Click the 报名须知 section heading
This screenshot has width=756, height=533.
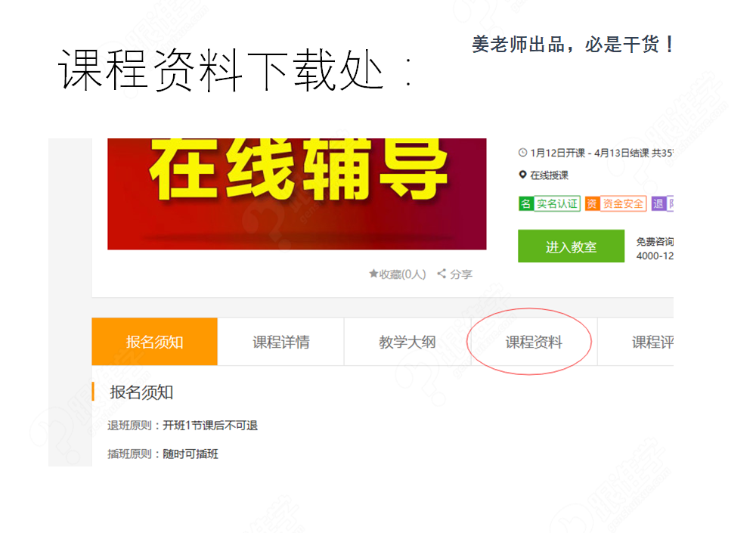[142, 392]
